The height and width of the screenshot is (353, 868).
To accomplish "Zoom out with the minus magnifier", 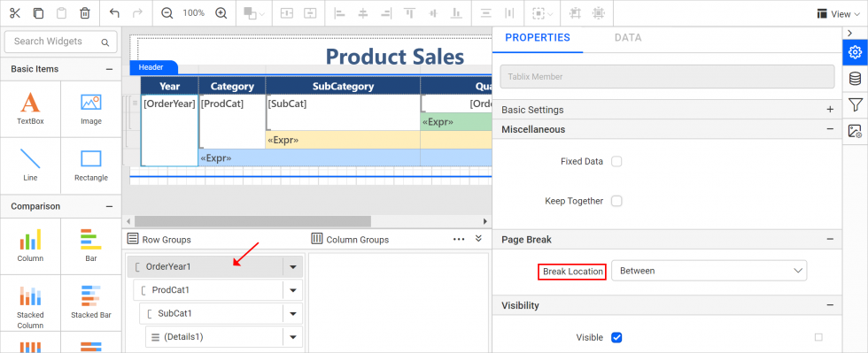I will (x=167, y=12).
